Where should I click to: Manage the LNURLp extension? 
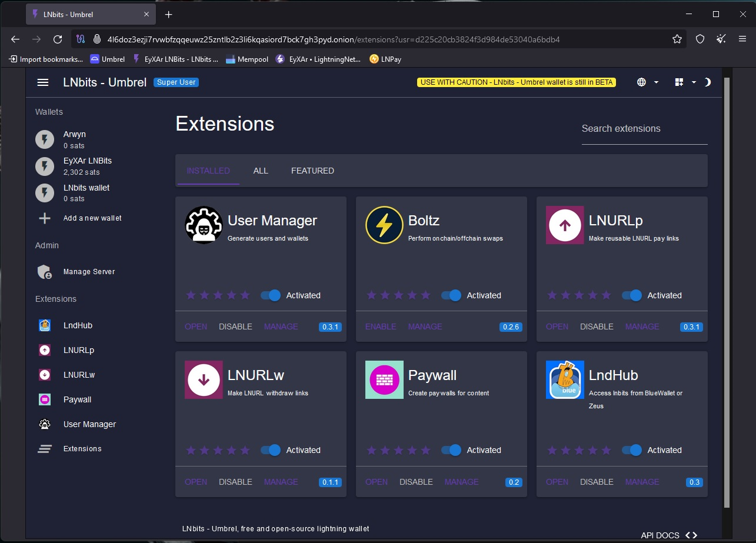(x=642, y=327)
